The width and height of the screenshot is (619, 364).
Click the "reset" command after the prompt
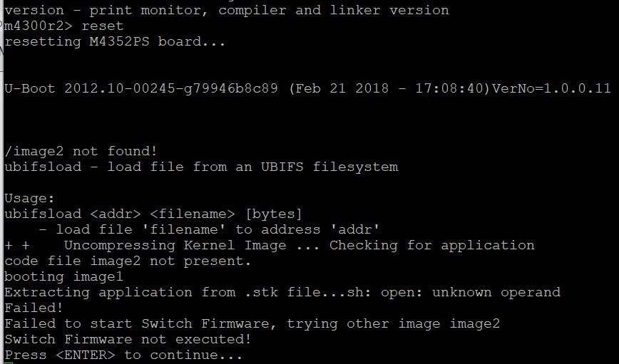point(102,26)
